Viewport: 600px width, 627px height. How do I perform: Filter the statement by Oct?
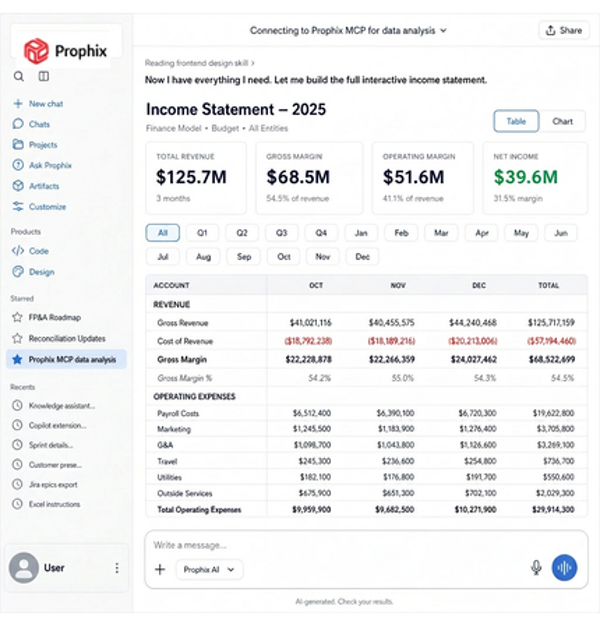[284, 257]
